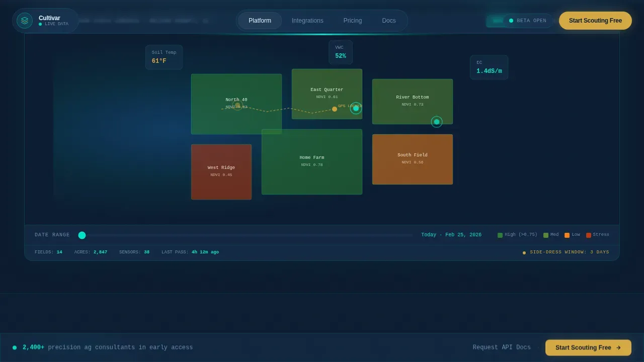
Task: Click the bottom Start Scouting Free arrow button
Action: pos(588,347)
